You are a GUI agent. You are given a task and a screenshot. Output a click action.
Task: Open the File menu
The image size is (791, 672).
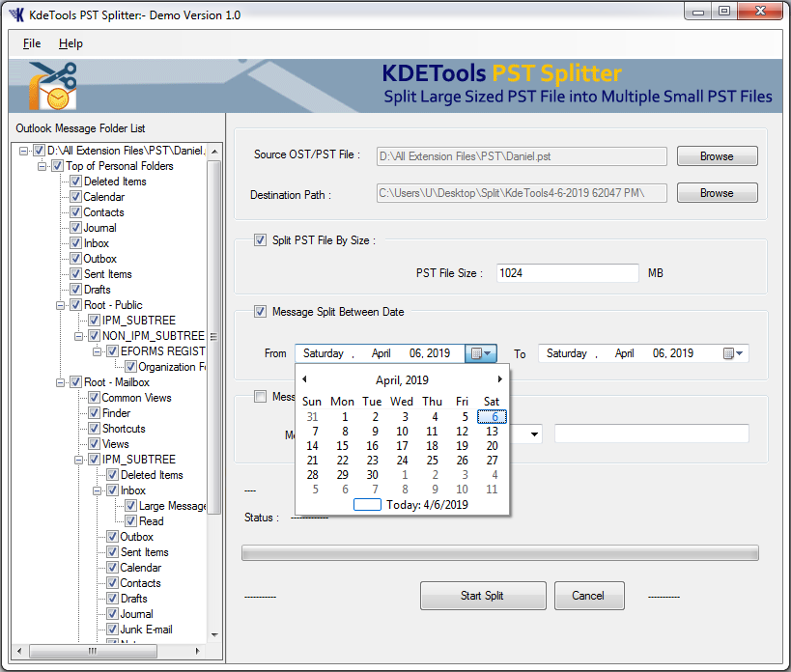click(32, 43)
